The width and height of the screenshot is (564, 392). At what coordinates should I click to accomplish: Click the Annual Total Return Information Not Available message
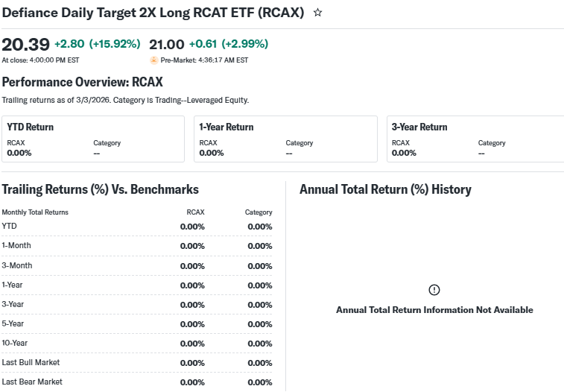[434, 310]
